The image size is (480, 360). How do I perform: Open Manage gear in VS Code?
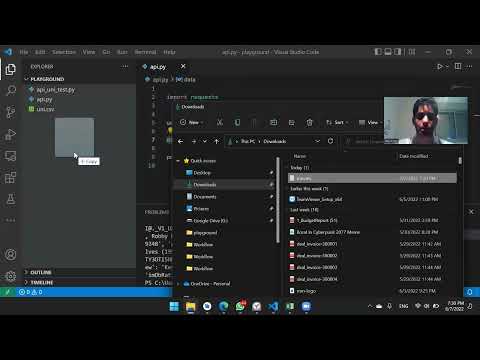10,276
